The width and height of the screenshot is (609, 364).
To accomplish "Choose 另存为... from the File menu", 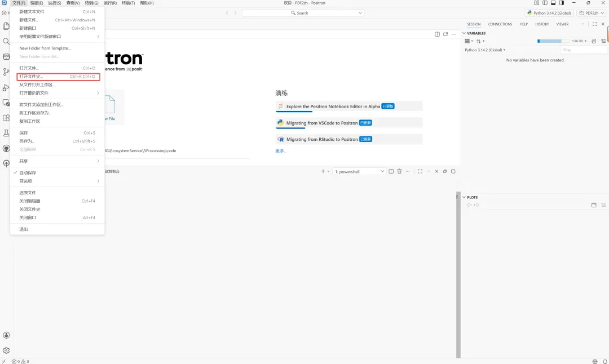I will pyautogui.click(x=57, y=141).
